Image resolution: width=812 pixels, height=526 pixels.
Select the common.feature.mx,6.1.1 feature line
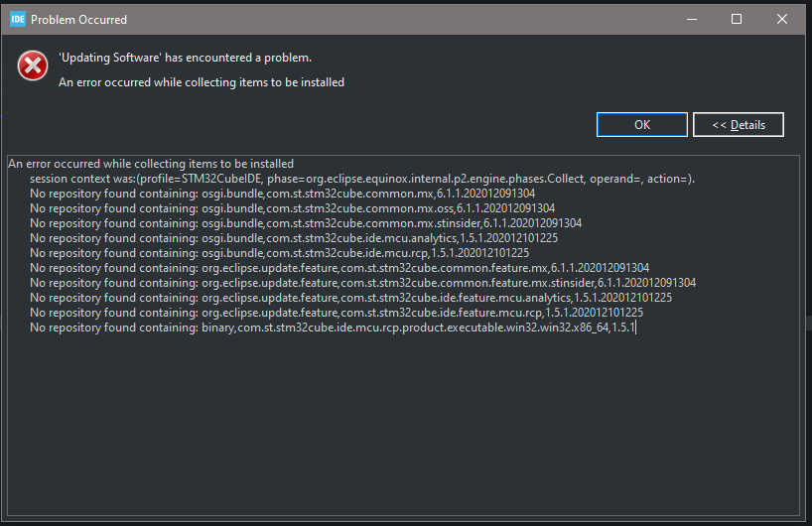click(339, 268)
